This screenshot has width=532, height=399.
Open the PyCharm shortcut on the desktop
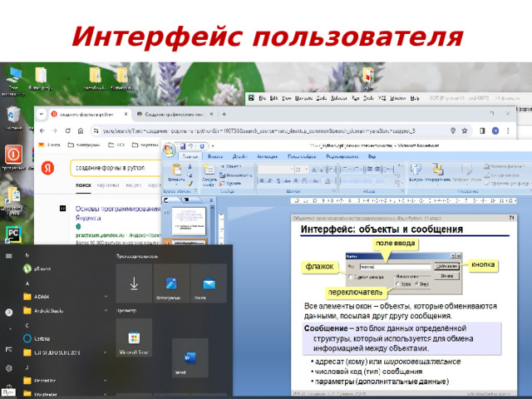click(13, 234)
